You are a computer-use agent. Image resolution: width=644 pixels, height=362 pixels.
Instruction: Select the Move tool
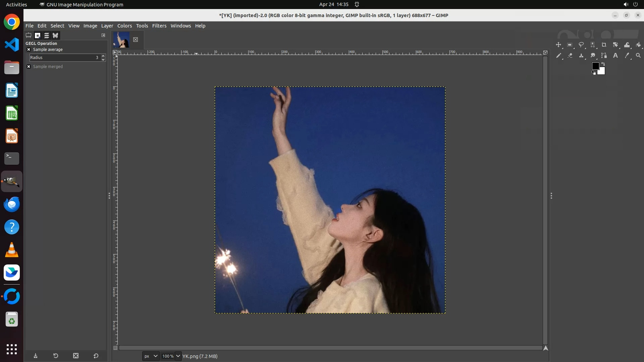coord(558,45)
